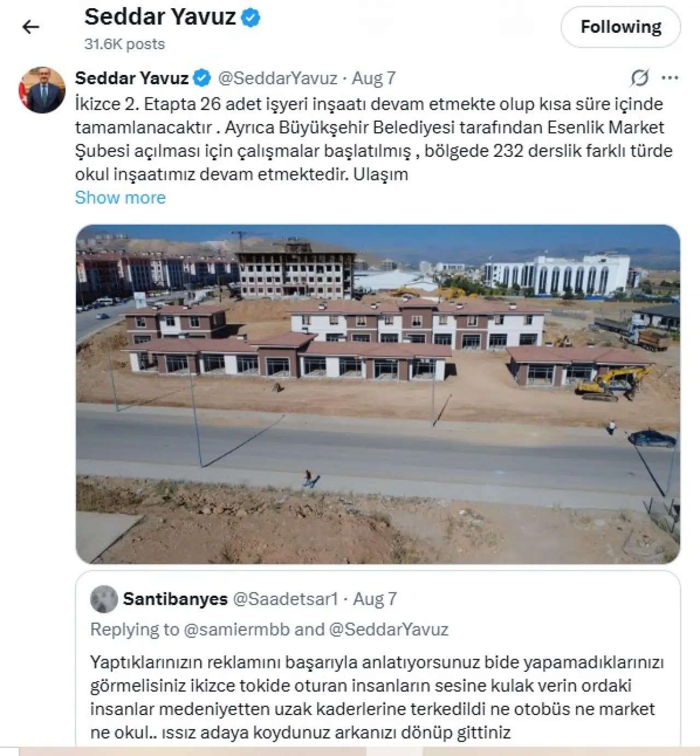Toggle the Following button

[x=621, y=27]
